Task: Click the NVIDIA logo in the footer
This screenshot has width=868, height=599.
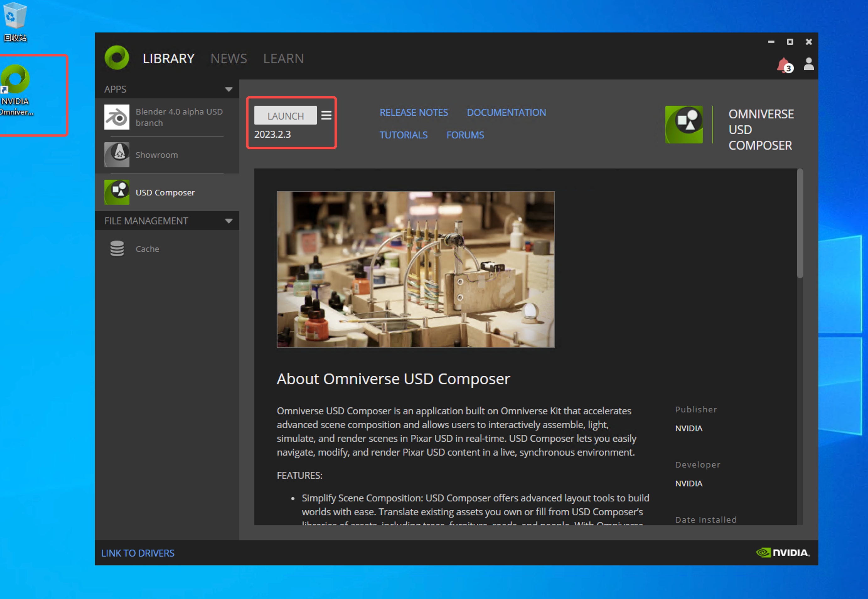Action: tap(783, 553)
